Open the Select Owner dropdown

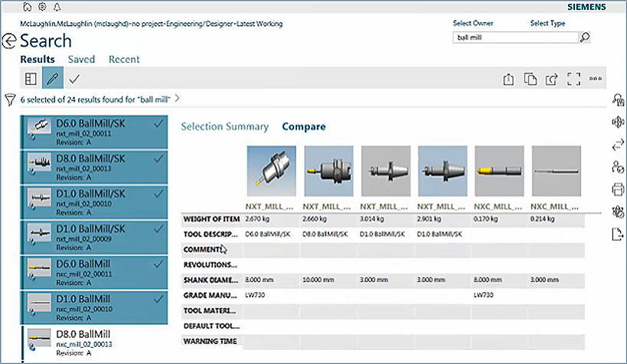473,23
